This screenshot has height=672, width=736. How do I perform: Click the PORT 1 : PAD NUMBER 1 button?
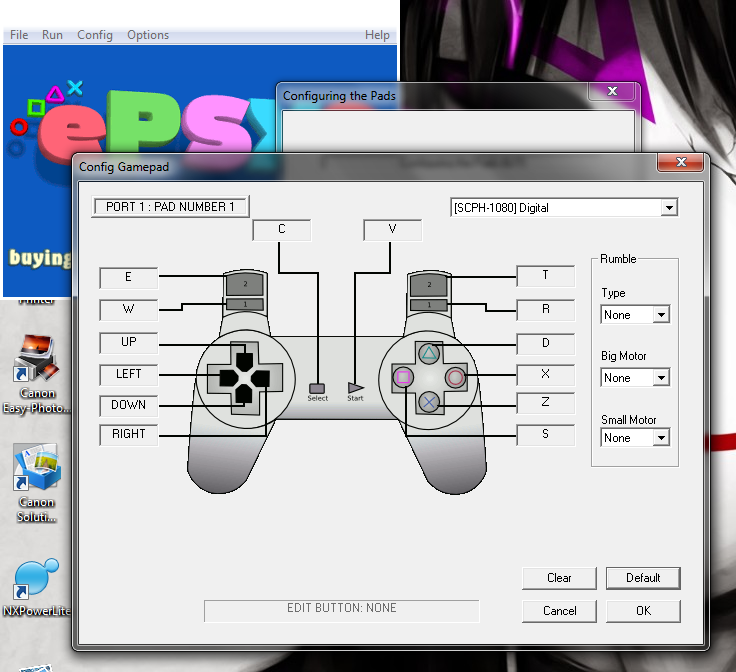[170, 206]
